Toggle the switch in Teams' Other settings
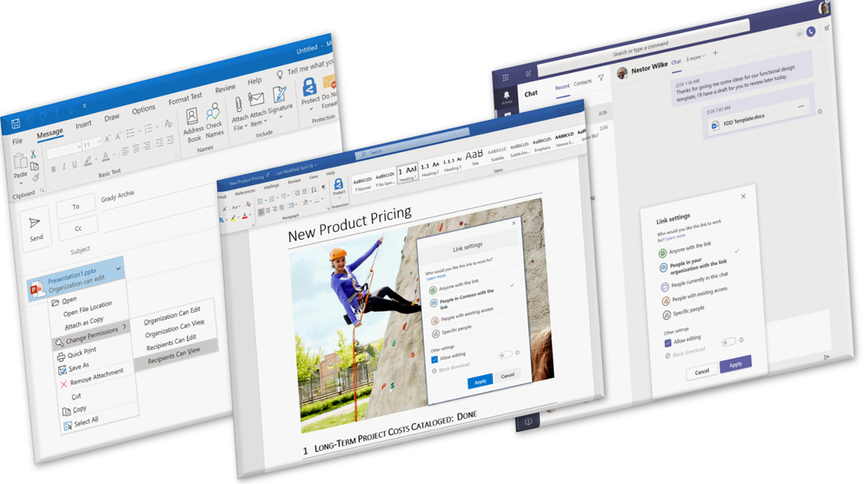This screenshot has width=868, height=484. tap(729, 341)
